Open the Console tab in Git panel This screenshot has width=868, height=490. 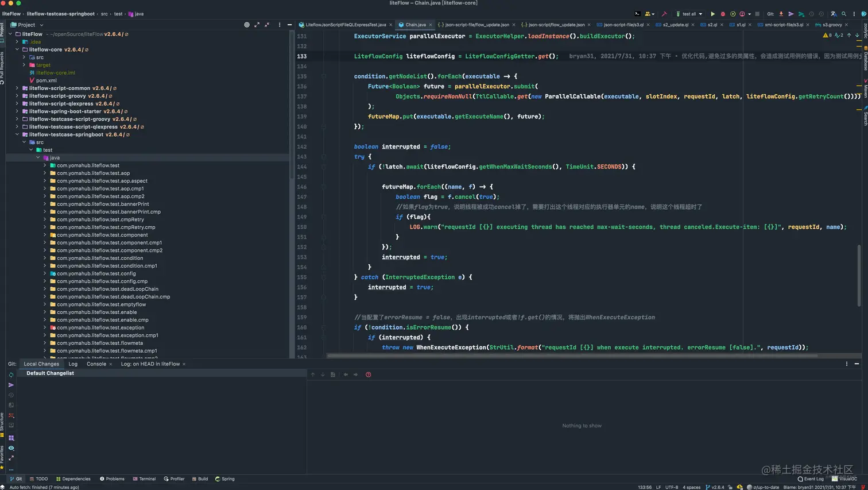click(x=96, y=364)
